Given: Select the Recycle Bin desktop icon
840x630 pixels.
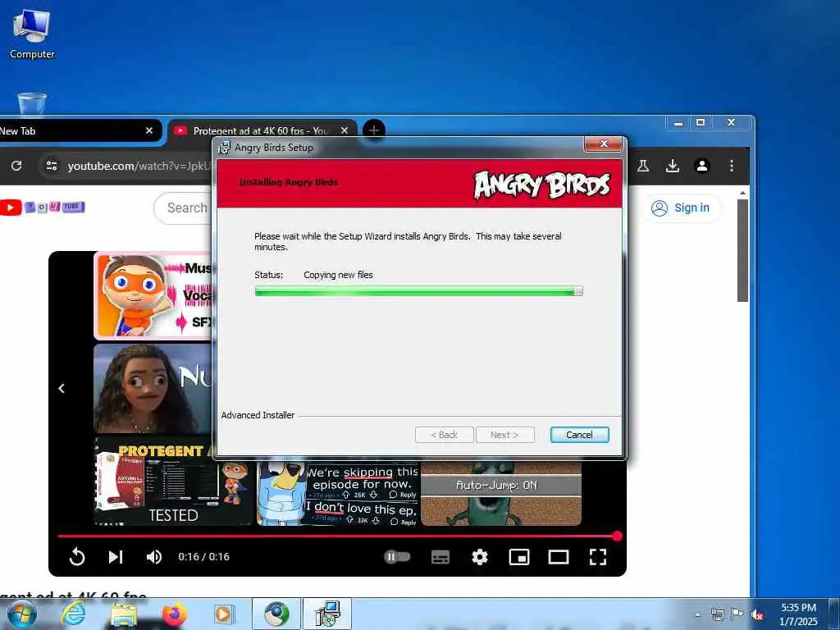Looking at the screenshot, I should pos(32,104).
